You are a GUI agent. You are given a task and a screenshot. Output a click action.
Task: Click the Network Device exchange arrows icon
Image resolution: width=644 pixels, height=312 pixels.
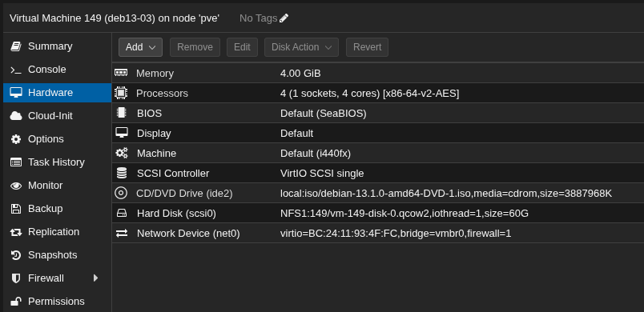[x=122, y=234]
